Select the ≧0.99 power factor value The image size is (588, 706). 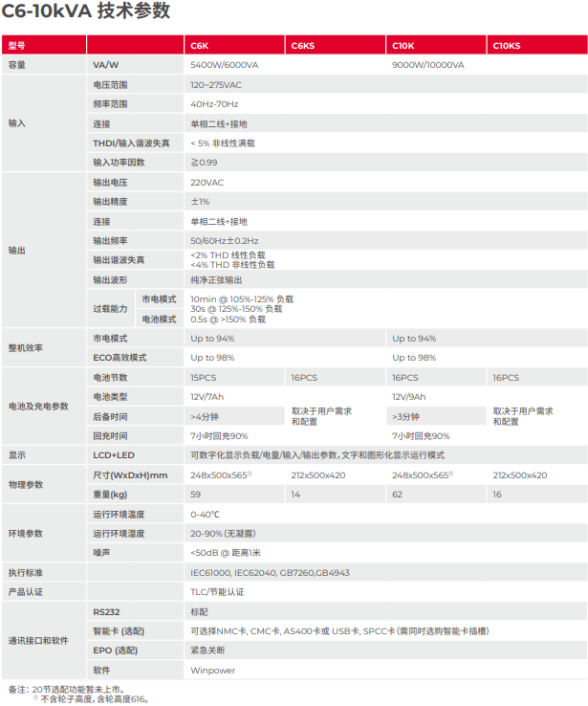[204, 163]
